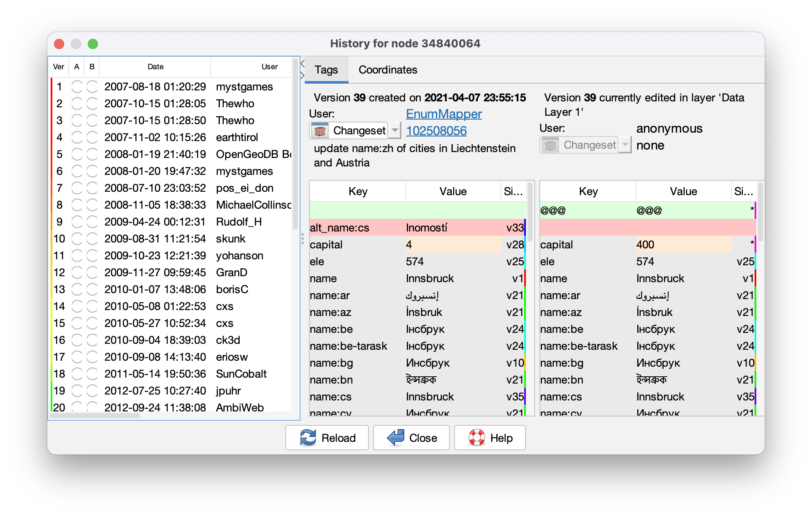
Task: Select radio A for version 15
Action: pos(77,323)
